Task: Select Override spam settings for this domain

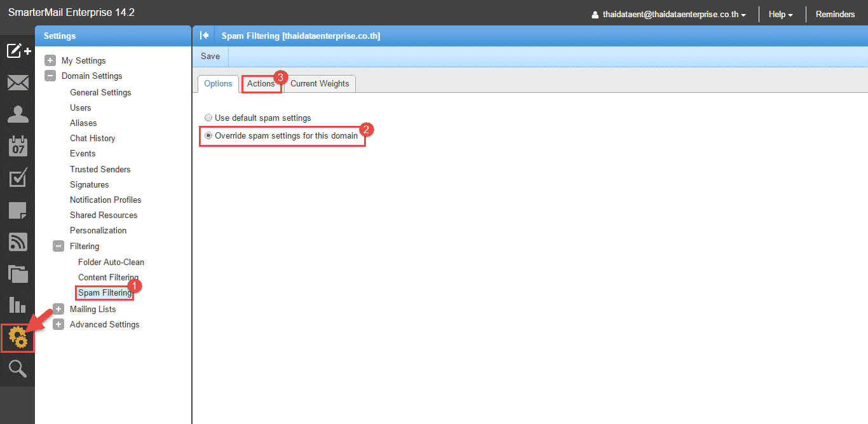Action: tap(208, 136)
